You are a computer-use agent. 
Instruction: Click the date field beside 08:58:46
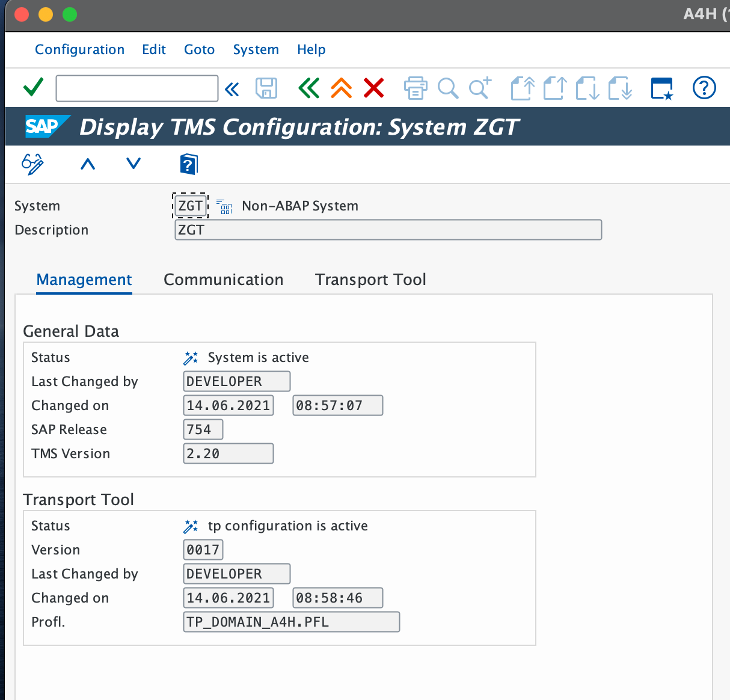pos(229,598)
